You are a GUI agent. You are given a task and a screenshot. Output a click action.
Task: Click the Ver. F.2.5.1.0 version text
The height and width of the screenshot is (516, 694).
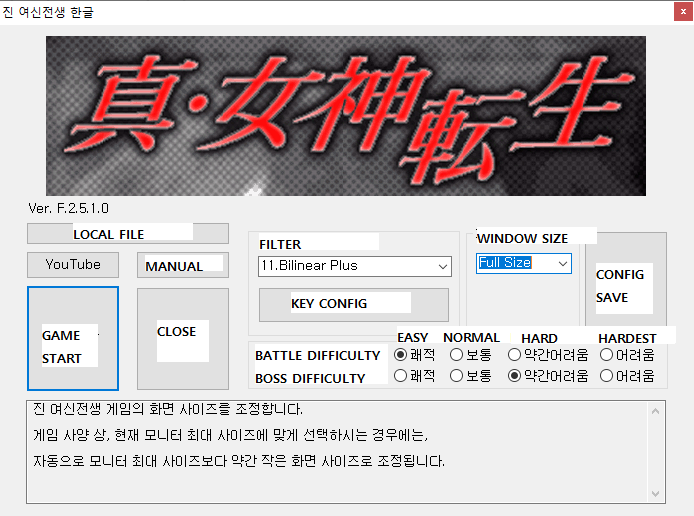[x=69, y=208]
